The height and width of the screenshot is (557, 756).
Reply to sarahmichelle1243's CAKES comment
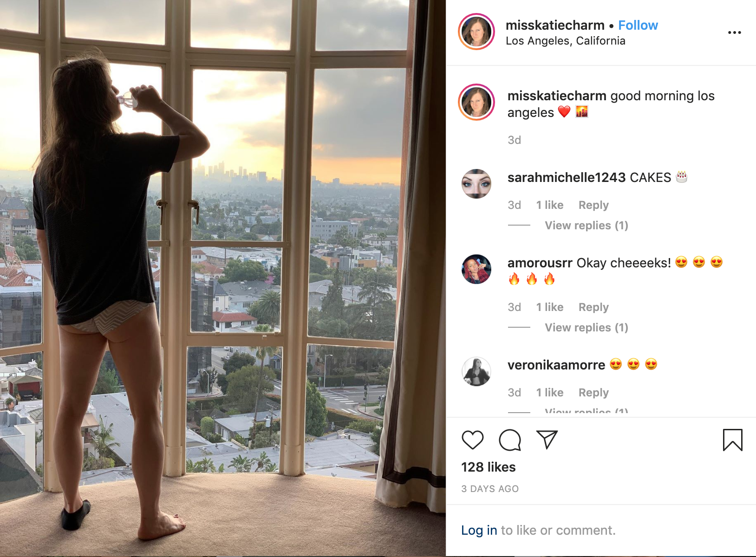pyautogui.click(x=593, y=205)
